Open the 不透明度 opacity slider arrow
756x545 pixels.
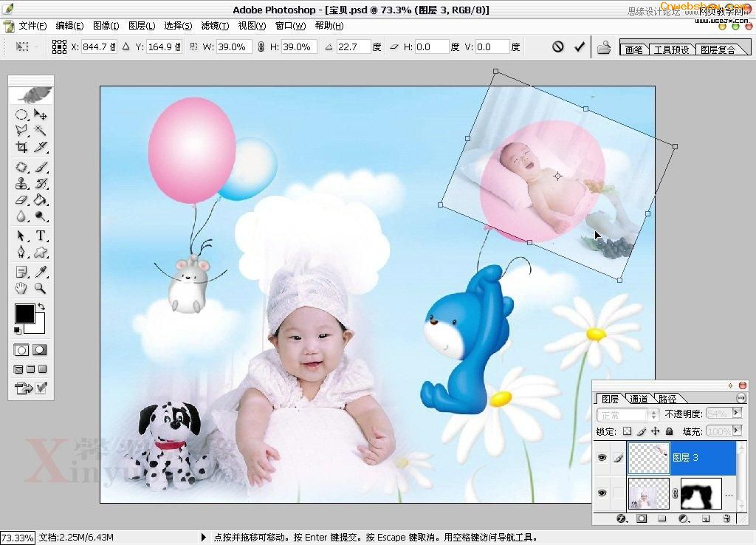click(737, 412)
